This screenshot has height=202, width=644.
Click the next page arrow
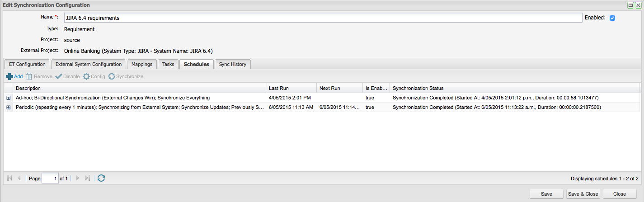pos(78,179)
